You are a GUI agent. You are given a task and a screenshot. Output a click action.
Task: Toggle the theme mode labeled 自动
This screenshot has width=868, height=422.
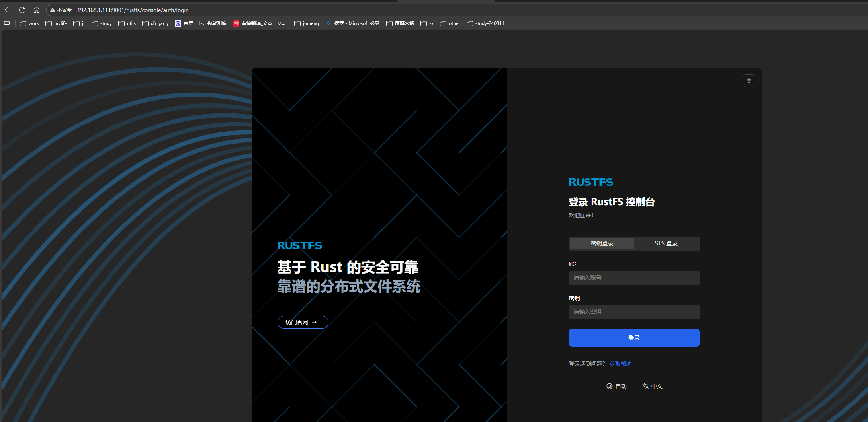click(616, 386)
